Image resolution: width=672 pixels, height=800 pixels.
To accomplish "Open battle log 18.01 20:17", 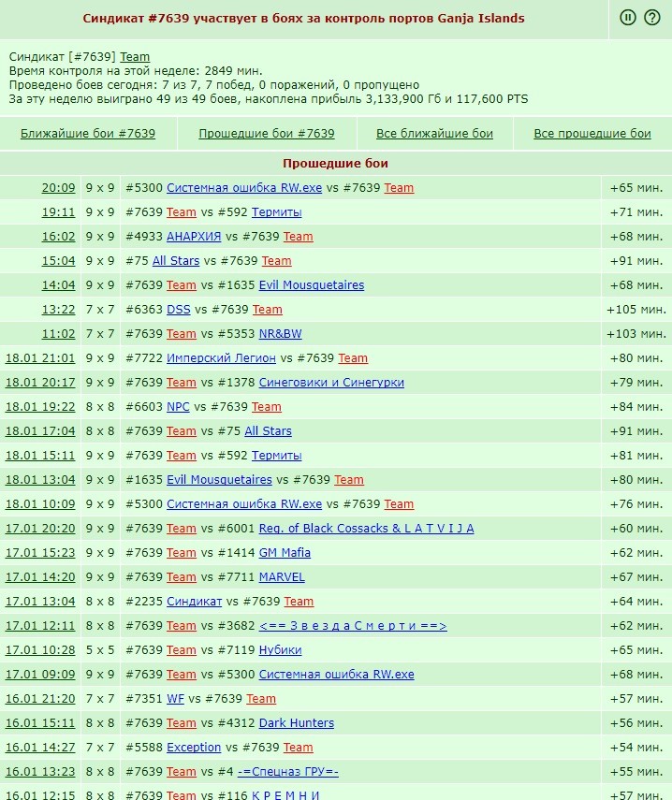I will point(40,383).
